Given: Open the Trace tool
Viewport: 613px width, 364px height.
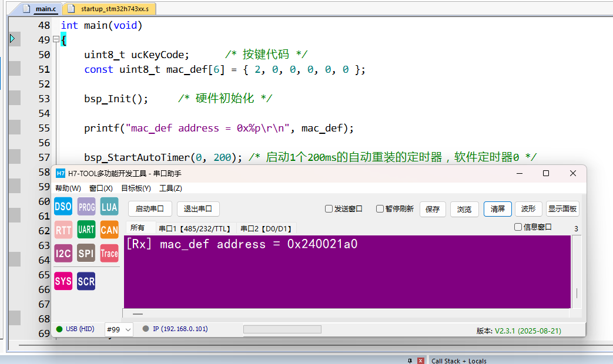Looking at the screenshot, I should pos(109,253).
